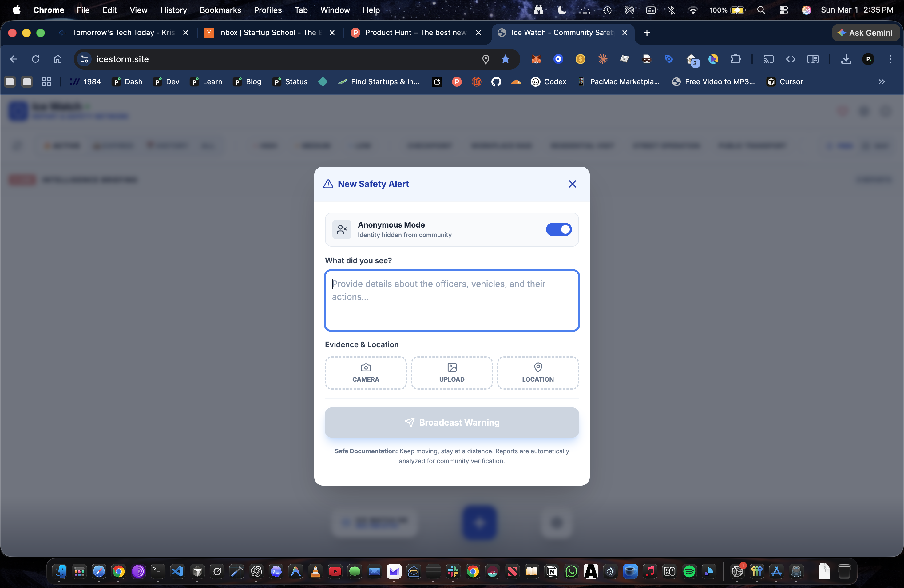Reload the icestorm.site page
Image resolution: width=904 pixels, height=588 pixels.
click(35, 59)
